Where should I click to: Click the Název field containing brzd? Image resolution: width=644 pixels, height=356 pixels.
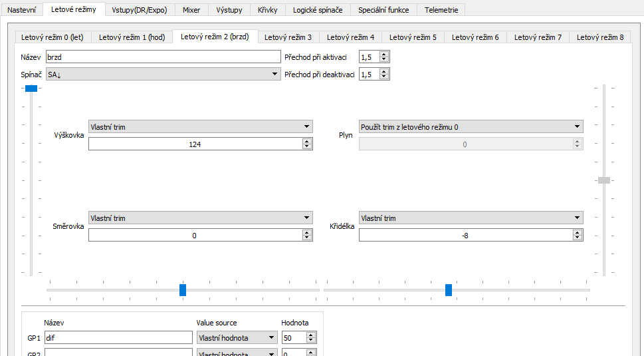click(163, 57)
